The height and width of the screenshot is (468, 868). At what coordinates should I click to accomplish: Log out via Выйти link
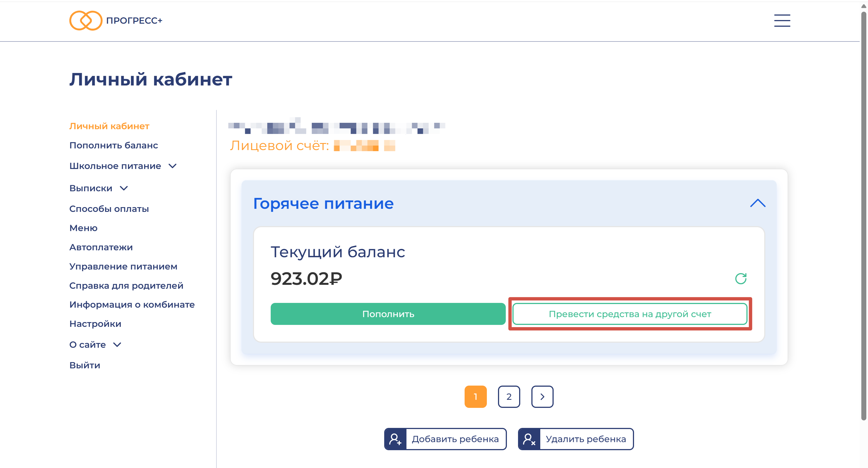coord(85,365)
